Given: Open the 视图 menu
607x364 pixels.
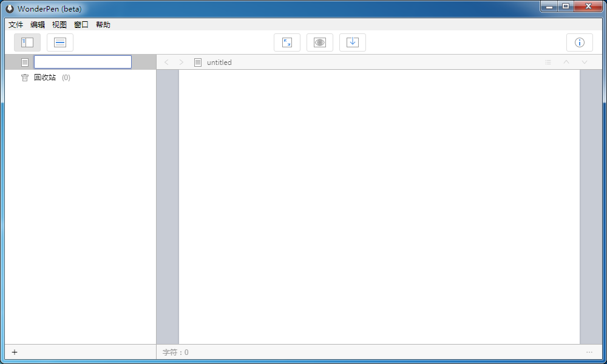Looking at the screenshot, I should 59,25.
